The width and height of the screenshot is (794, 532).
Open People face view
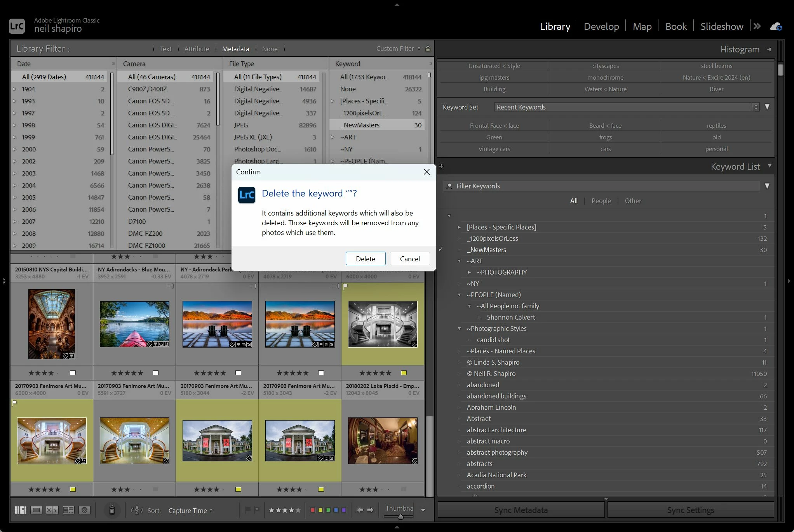[84, 510]
